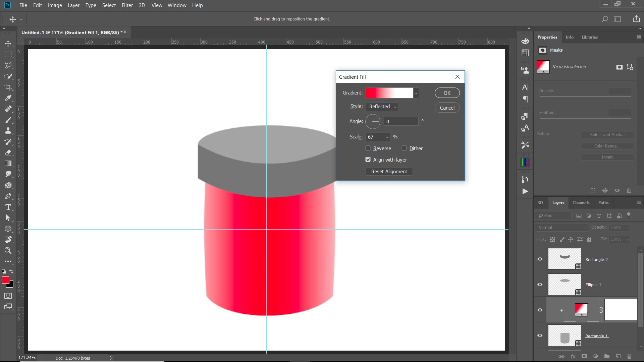Open the Filter menu

click(x=127, y=5)
